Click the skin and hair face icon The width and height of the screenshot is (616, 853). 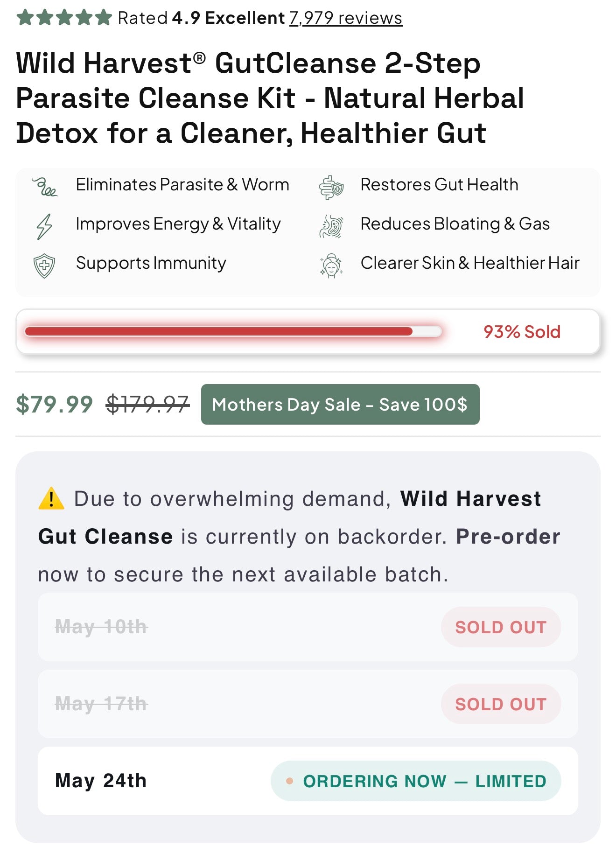point(331,266)
